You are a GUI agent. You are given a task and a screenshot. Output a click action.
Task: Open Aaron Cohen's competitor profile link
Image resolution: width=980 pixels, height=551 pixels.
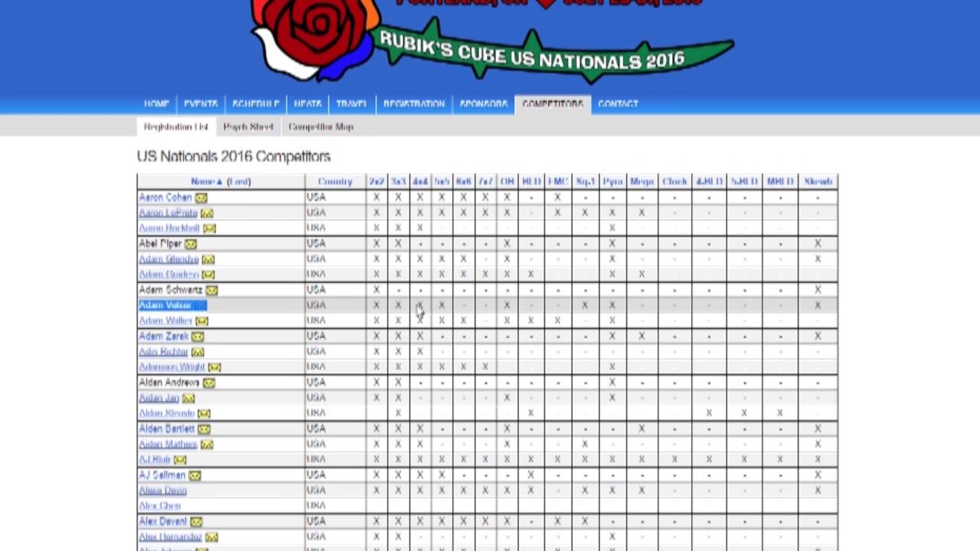(165, 197)
